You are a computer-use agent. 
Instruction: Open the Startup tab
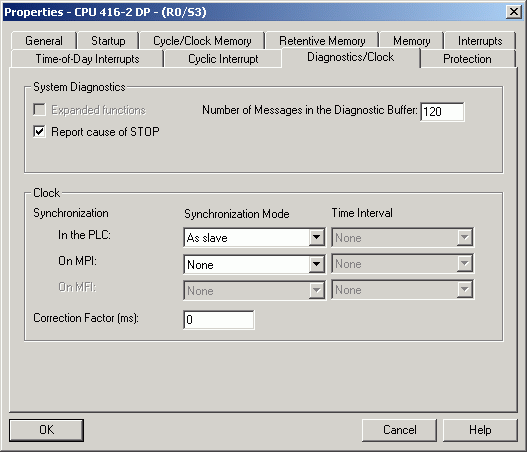click(x=108, y=41)
